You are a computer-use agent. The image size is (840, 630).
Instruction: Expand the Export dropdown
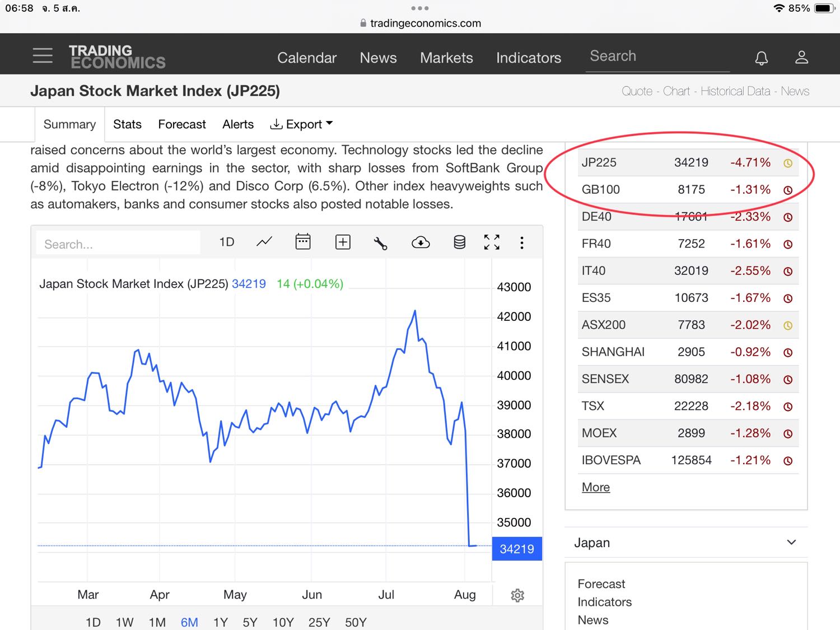point(301,124)
